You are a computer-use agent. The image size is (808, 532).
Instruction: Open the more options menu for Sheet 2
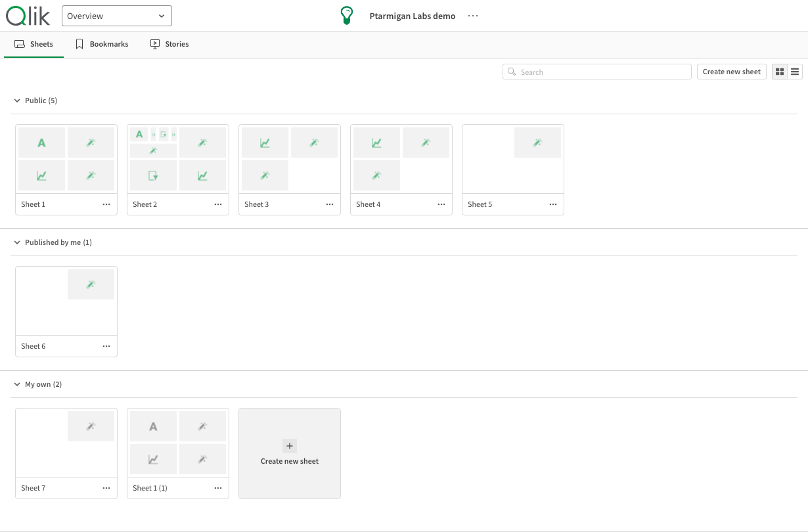click(218, 204)
